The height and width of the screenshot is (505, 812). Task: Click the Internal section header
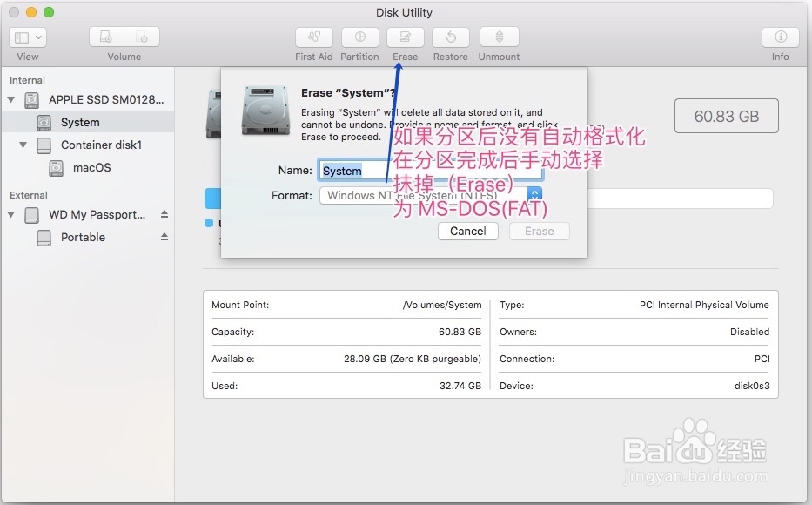(x=27, y=80)
